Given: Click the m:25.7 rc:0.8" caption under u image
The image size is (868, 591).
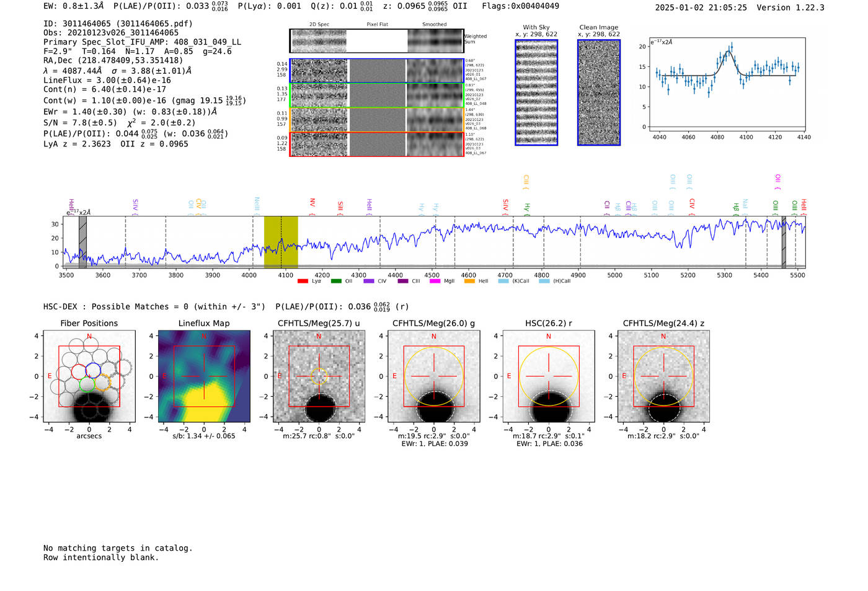Looking at the screenshot, I should click(319, 436).
